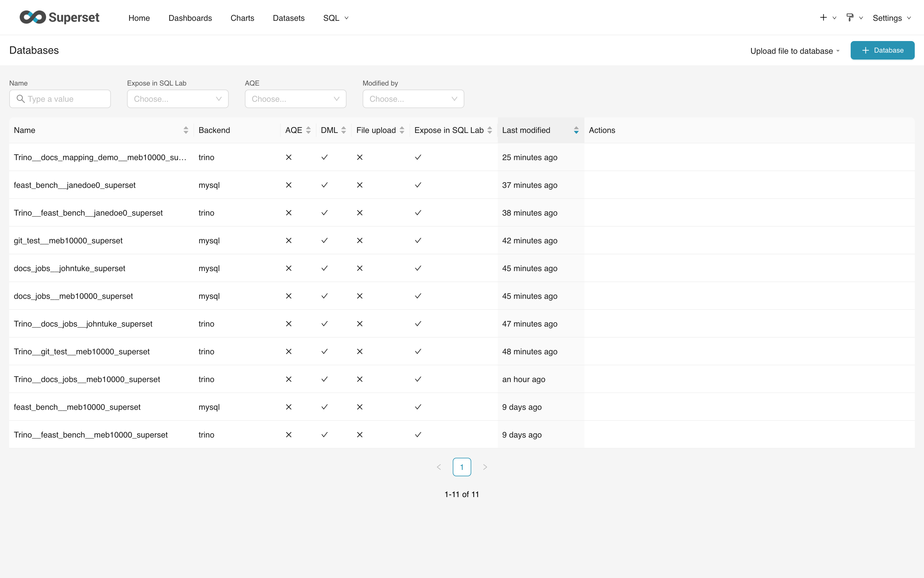
Task: Click AQE cross for Trino__feast_bench__meb10000_superset
Action: 289,435
